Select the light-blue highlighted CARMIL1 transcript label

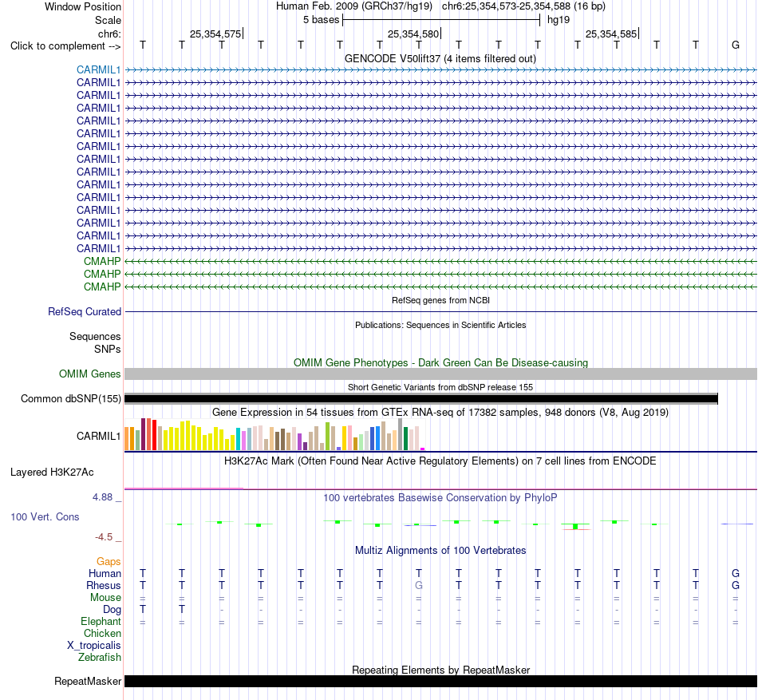click(98, 69)
